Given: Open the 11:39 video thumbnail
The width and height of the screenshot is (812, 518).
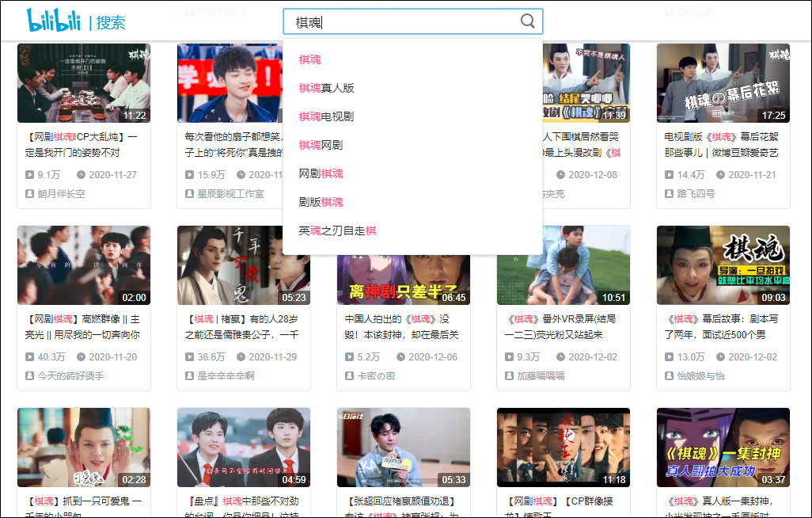Looking at the screenshot, I should [x=586, y=83].
